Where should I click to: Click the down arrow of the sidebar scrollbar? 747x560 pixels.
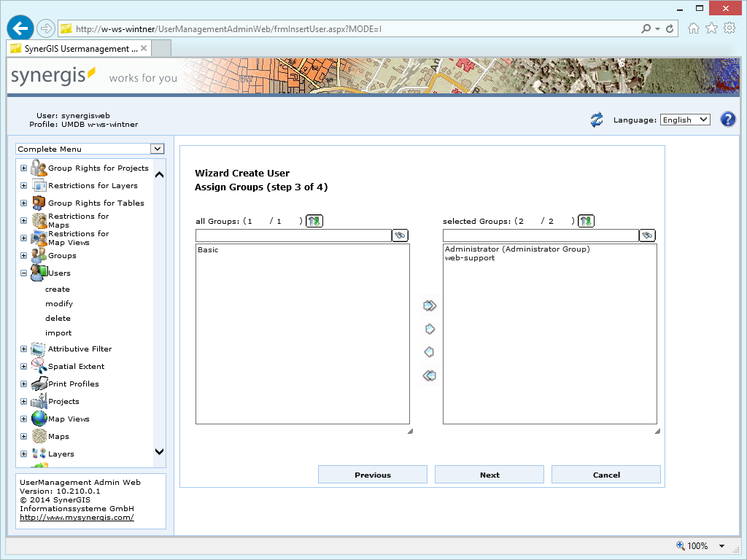(159, 452)
